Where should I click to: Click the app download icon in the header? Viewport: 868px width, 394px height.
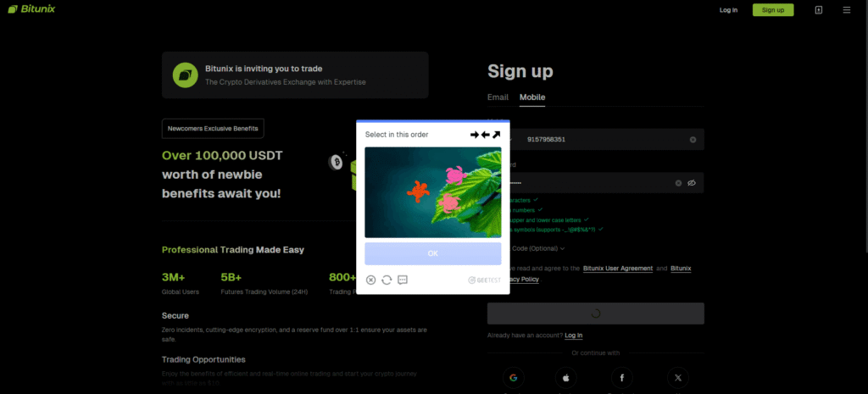point(818,10)
